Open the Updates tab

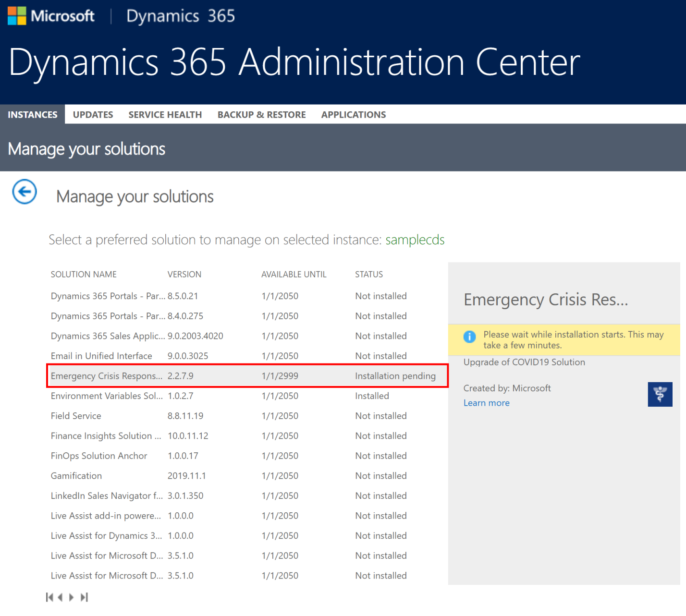coord(93,115)
